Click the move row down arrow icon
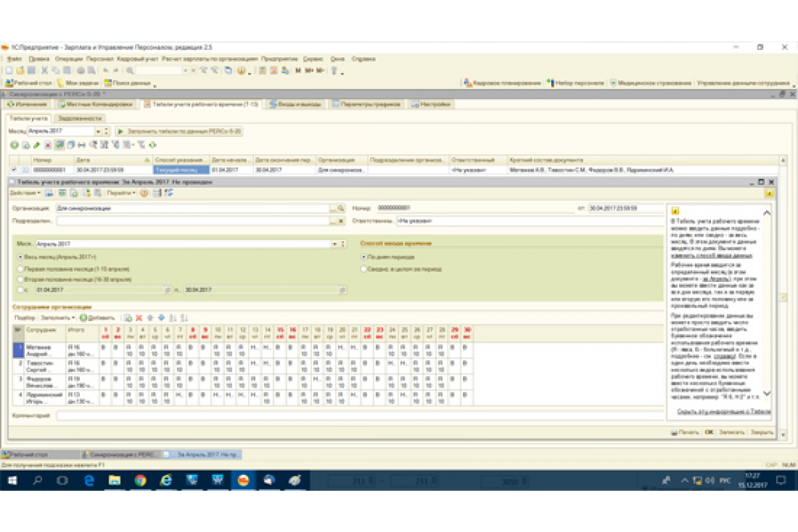 162,318
